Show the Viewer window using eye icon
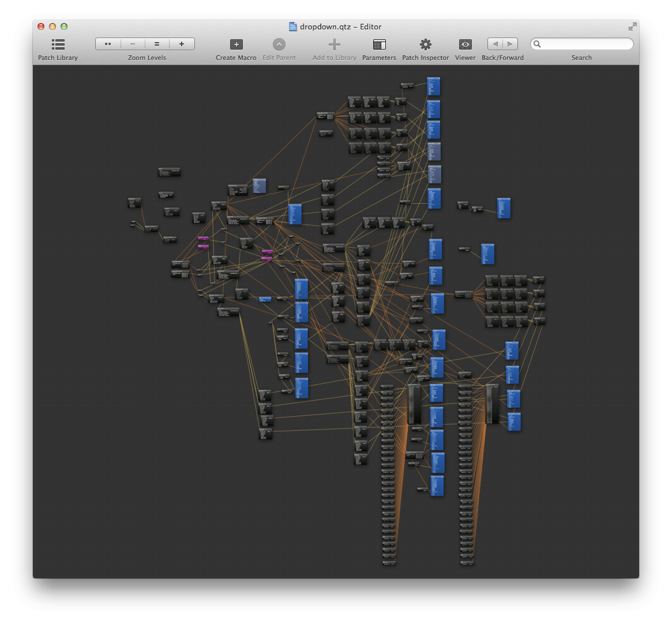 point(465,44)
